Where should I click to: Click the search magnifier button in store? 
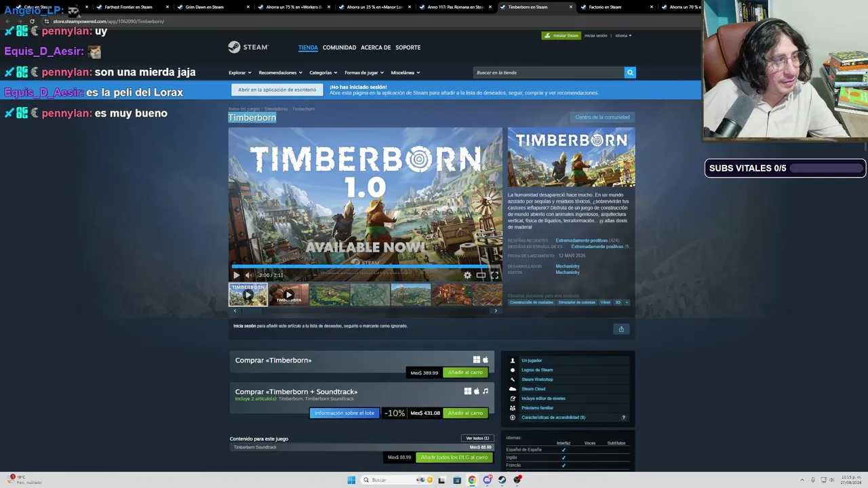click(x=630, y=73)
